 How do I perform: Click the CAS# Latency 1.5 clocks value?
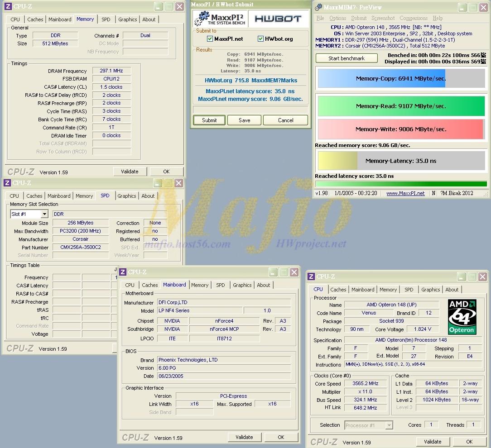click(x=111, y=87)
